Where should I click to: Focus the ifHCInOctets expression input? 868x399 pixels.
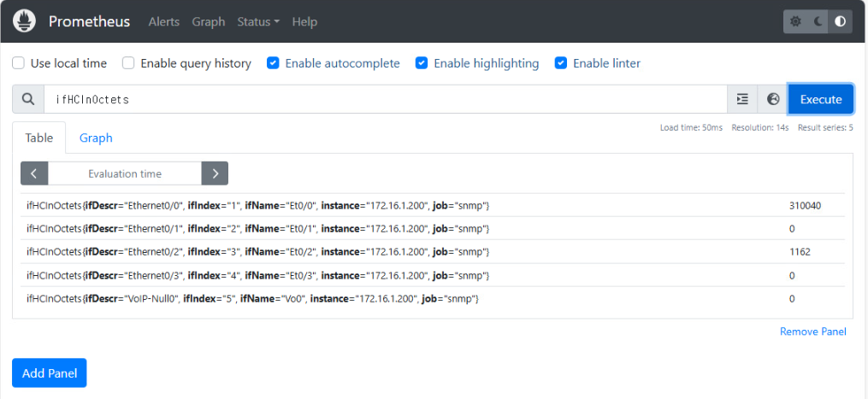(x=386, y=99)
